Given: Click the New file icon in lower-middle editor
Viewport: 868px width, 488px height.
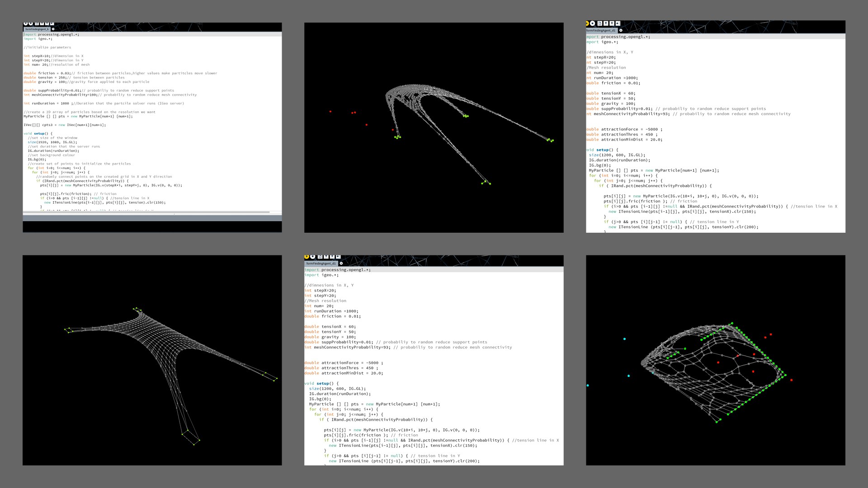Looking at the screenshot, I should 320,257.
